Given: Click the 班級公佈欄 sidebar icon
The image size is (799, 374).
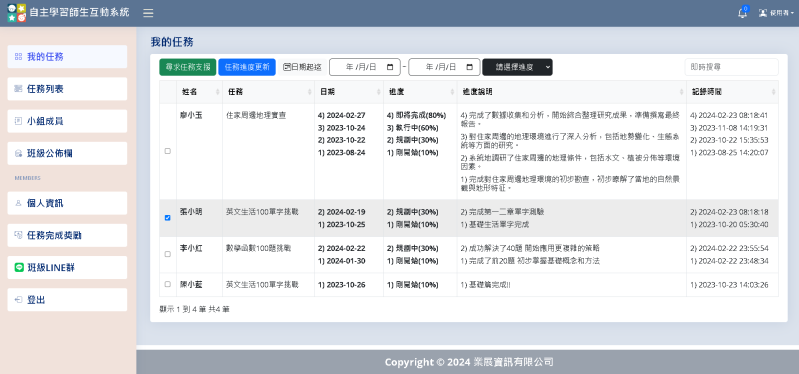Looking at the screenshot, I should point(18,153).
